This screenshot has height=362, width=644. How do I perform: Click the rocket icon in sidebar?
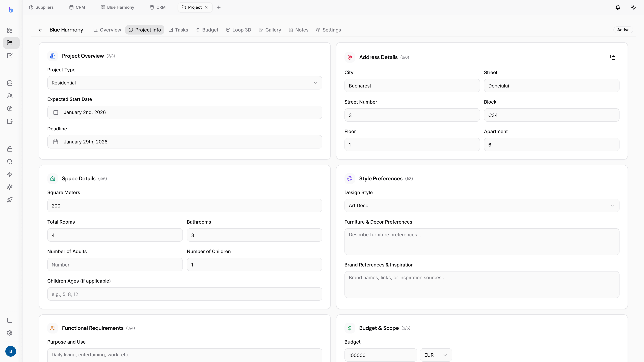pyautogui.click(x=10, y=200)
